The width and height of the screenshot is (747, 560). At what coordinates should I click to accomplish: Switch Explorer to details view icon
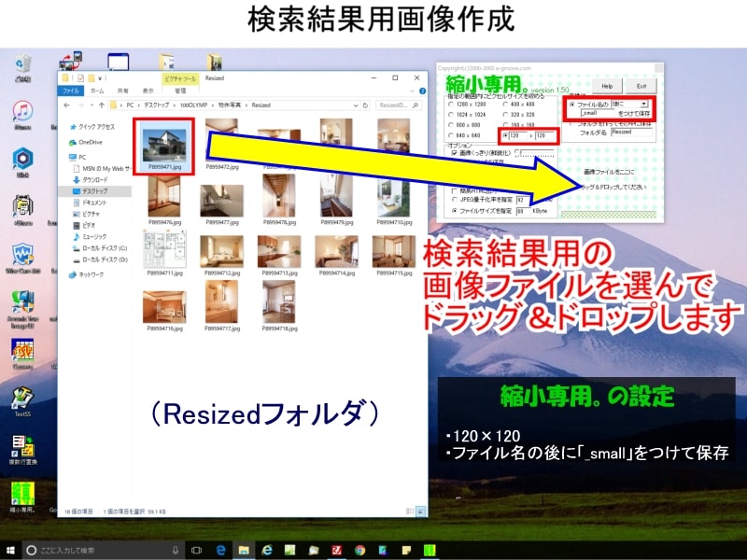coord(409,511)
